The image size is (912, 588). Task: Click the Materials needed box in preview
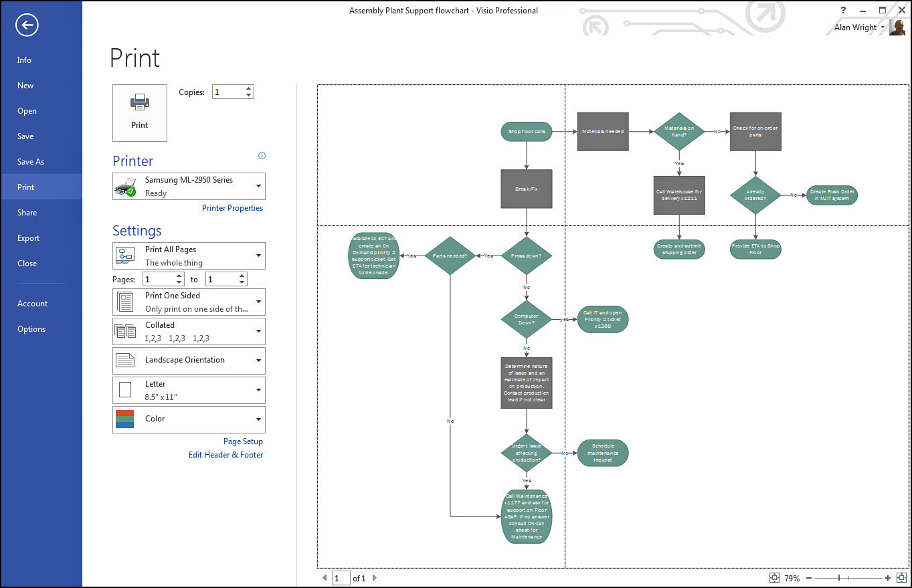pos(603,132)
